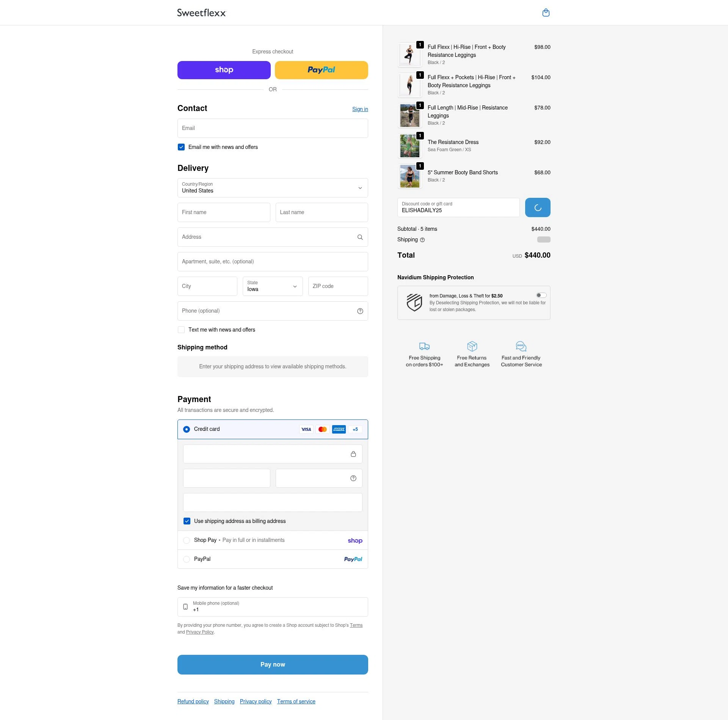Check Text me with news and offers
Image resolution: width=728 pixels, height=720 pixels.
click(x=181, y=330)
